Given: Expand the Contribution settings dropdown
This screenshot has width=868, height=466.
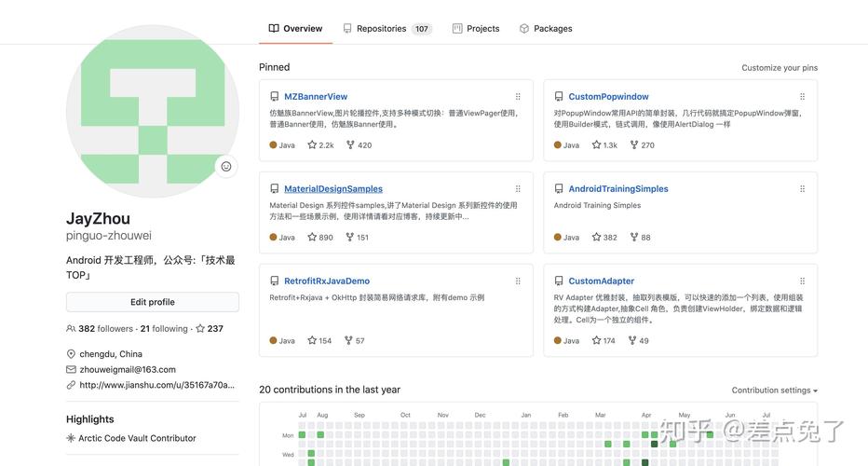Looking at the screenshot, I should [775, 391].
